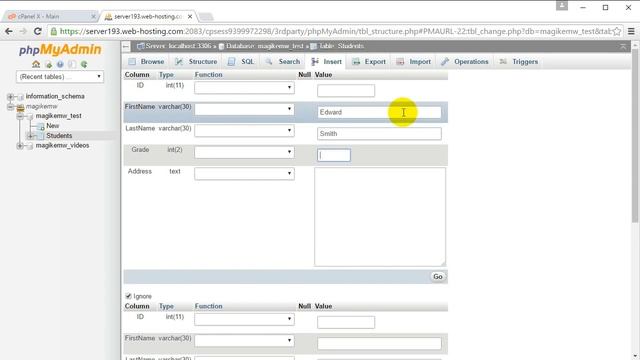Viewport: 640px width, 360px height.
Task: Open the Function dropdown for the first ID row
Action: coord(244,87)
